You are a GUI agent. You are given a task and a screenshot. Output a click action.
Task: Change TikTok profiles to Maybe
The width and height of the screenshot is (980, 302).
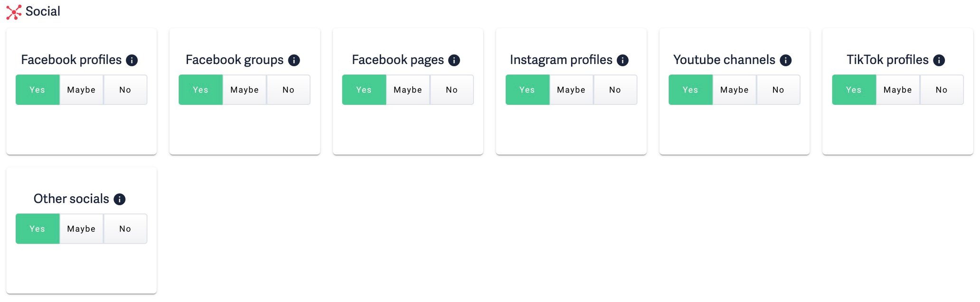(897, 90)
